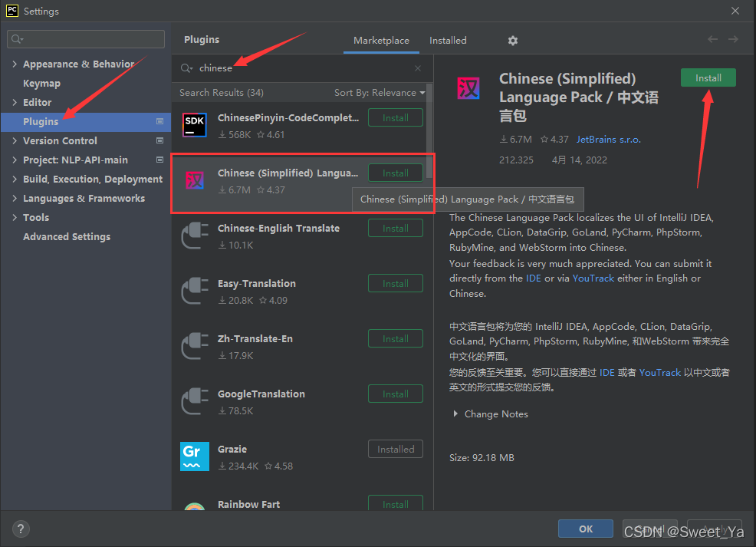756x547 pixels.
Task: Click the Project NLP-API-main row icon
Action: tap(159, 160)
